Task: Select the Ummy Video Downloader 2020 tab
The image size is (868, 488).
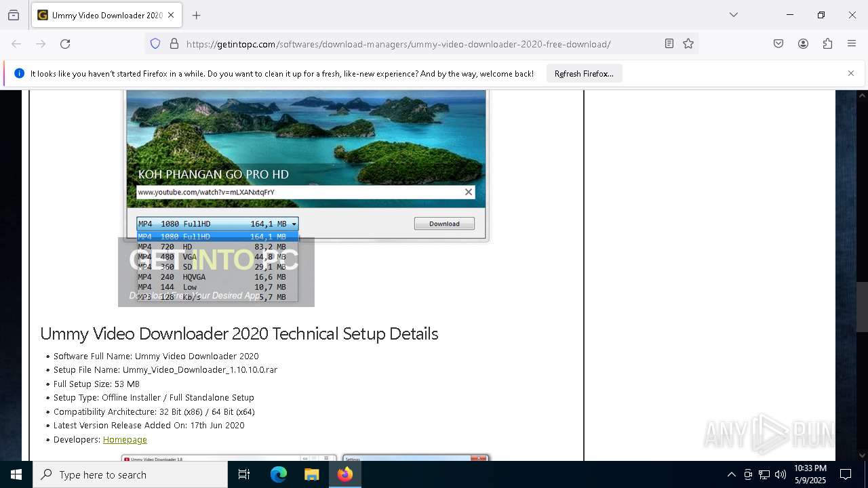Action: 106,15
